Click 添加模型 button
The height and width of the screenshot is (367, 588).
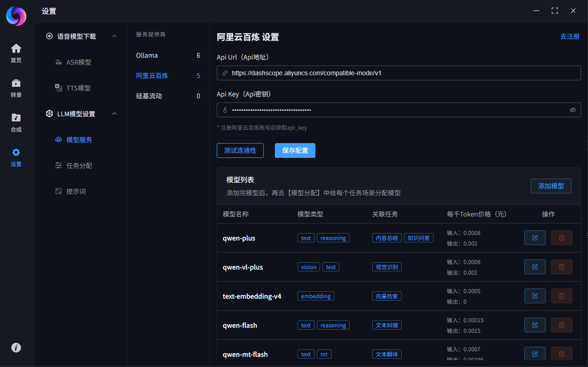click(x=551, y=186)
